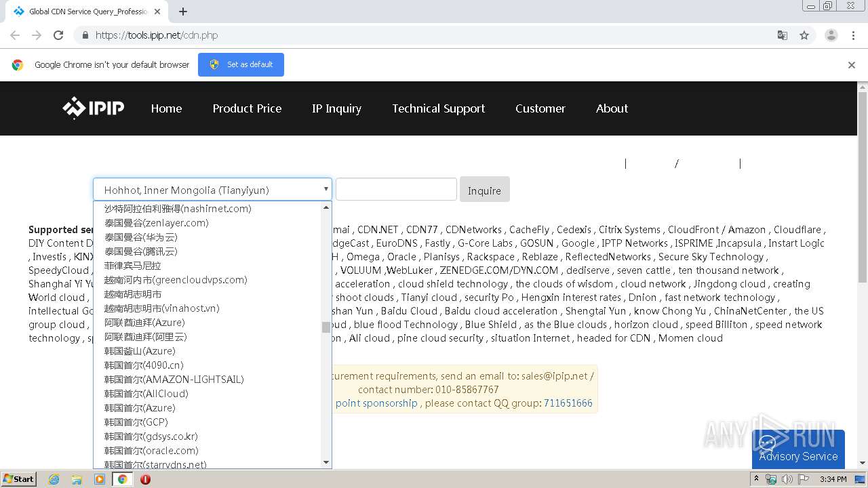Viewport: 868px width, 488px height.
Task: Open the point sponsorship link
Action: point(376,403)
